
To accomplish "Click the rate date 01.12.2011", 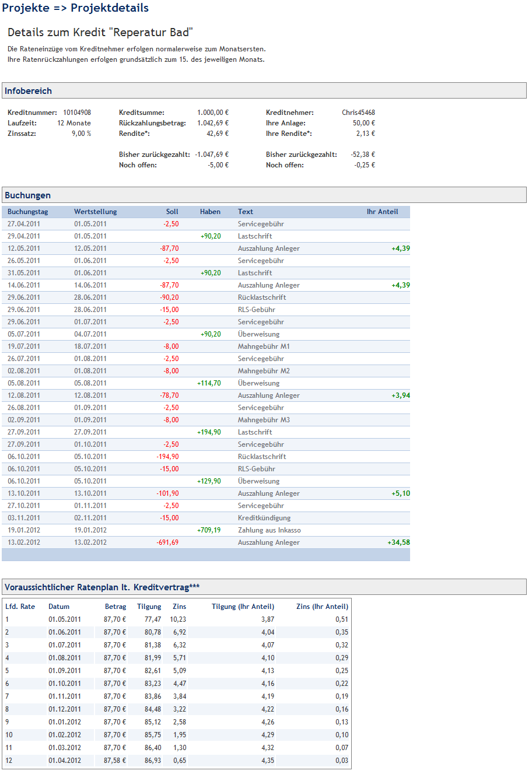I will [65, 709].
